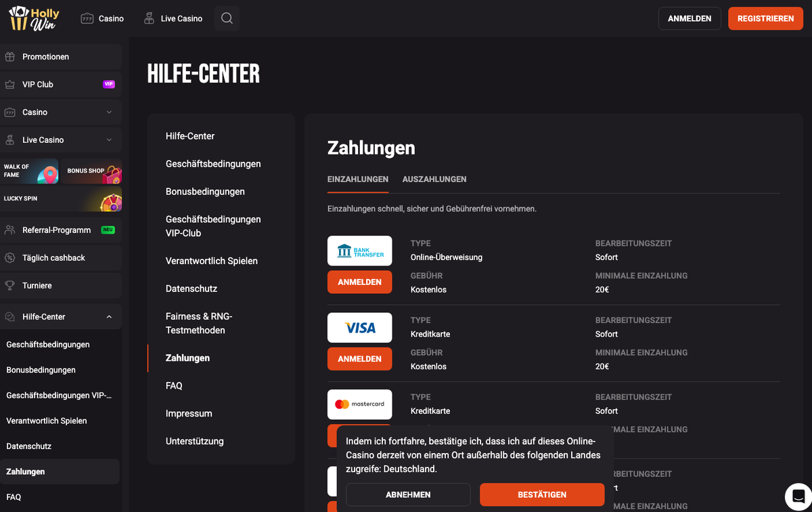
Task: Open Verantwortlich Spielen in help menu panel
Action: pos(212,261)
